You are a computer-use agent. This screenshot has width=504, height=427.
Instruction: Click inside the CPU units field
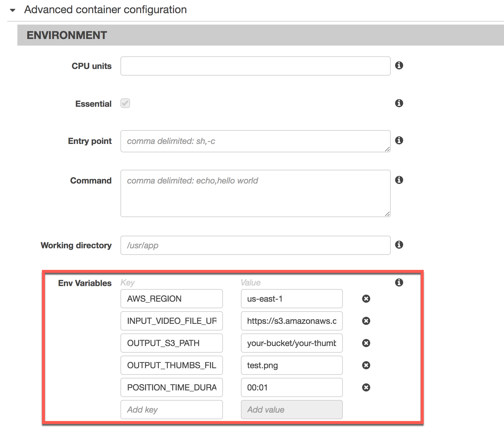[255, 66]
